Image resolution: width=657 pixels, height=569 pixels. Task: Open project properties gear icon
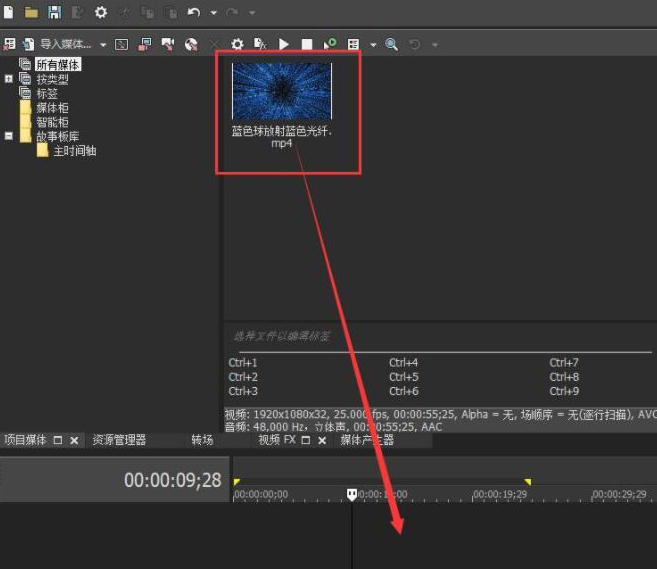coord(101,12)
